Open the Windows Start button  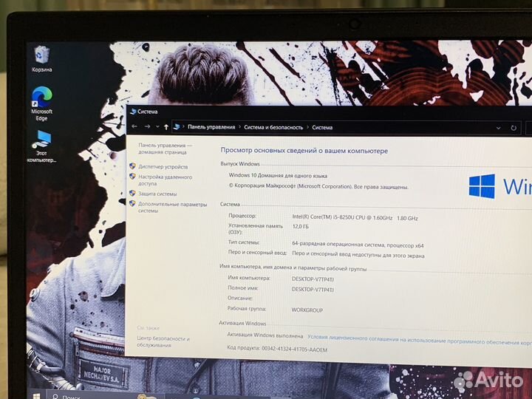click(x=37, y=395)
